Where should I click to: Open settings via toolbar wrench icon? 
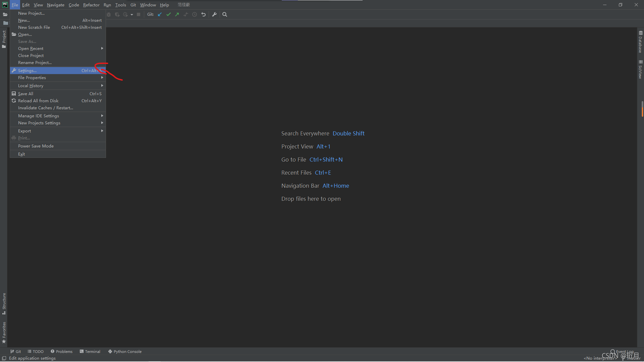point(214,14)
